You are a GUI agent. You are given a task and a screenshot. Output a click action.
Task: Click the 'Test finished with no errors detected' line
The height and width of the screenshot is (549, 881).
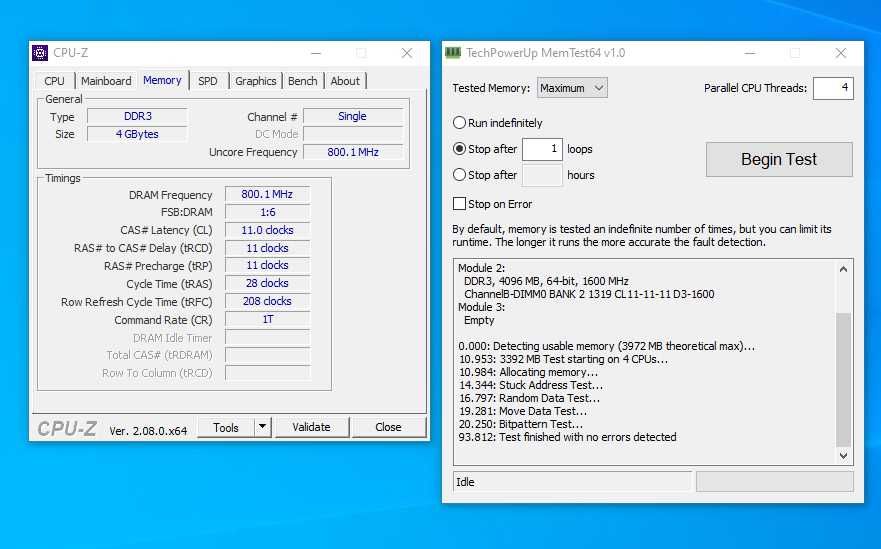click(x=567, y=437)
